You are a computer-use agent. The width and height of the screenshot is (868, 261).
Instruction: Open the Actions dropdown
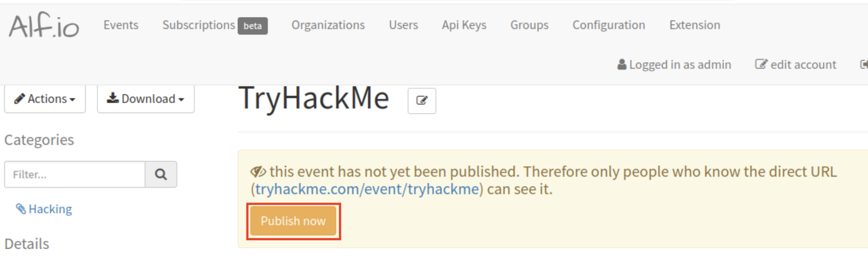point(45,99)
